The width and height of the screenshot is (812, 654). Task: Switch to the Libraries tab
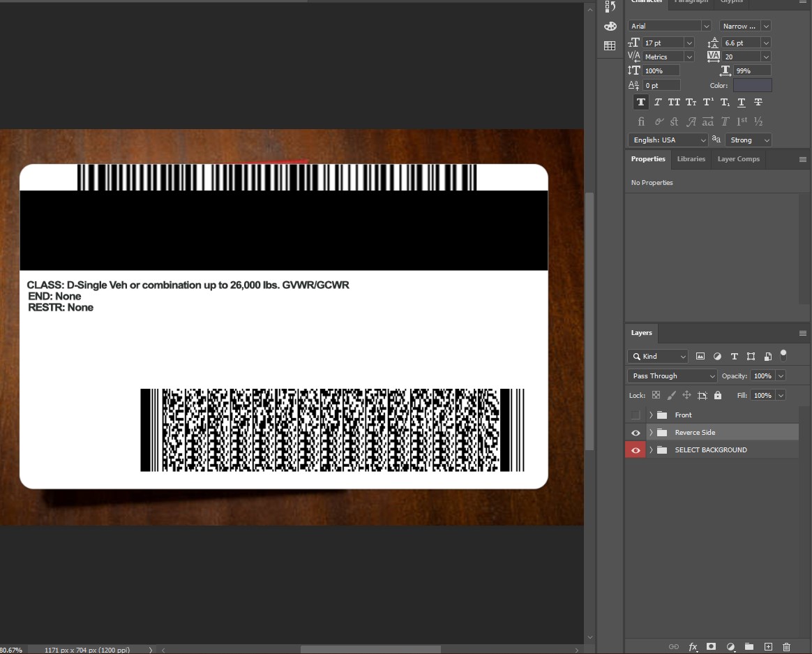(x=691, y=159)
